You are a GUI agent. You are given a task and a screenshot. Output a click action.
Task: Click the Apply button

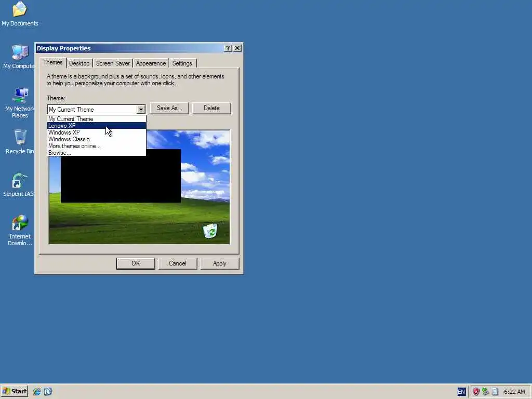click(x=220, y=263)
